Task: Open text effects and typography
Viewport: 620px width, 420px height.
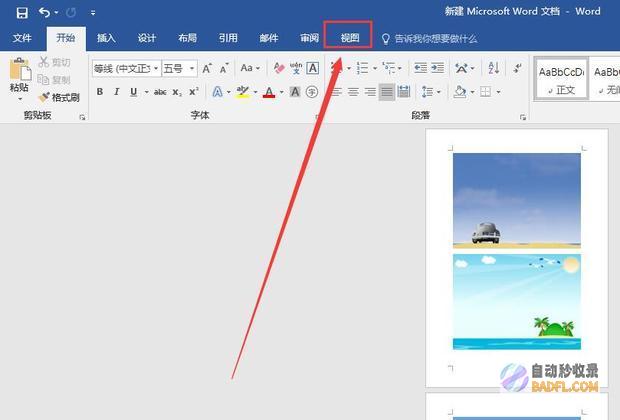Action: point(217,92)
